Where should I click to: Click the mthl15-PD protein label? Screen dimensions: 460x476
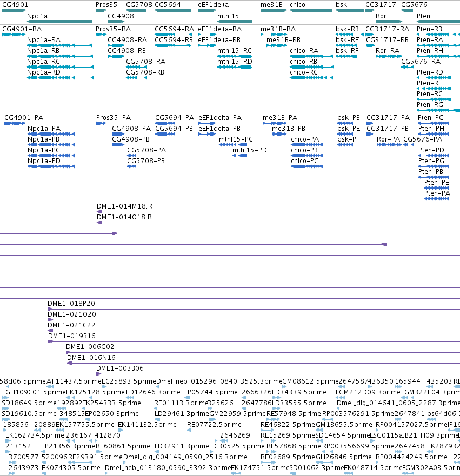point(250,150)
